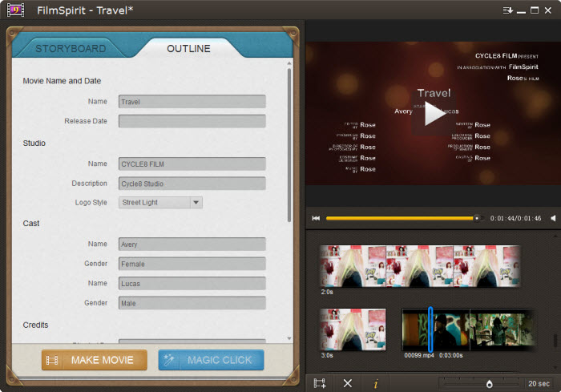
Task: Click the FilmSpirit app logo icon
Action: [x=14, y=10]
